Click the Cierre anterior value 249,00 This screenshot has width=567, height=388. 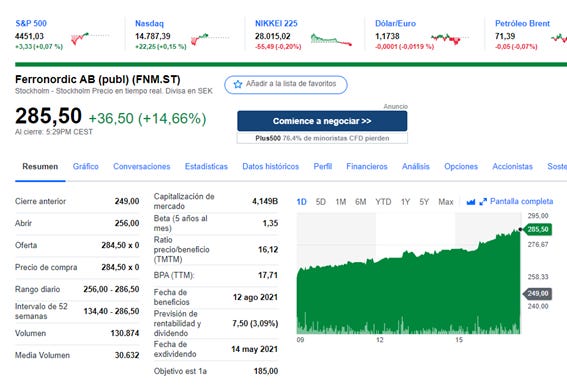[x=127, y=201]
